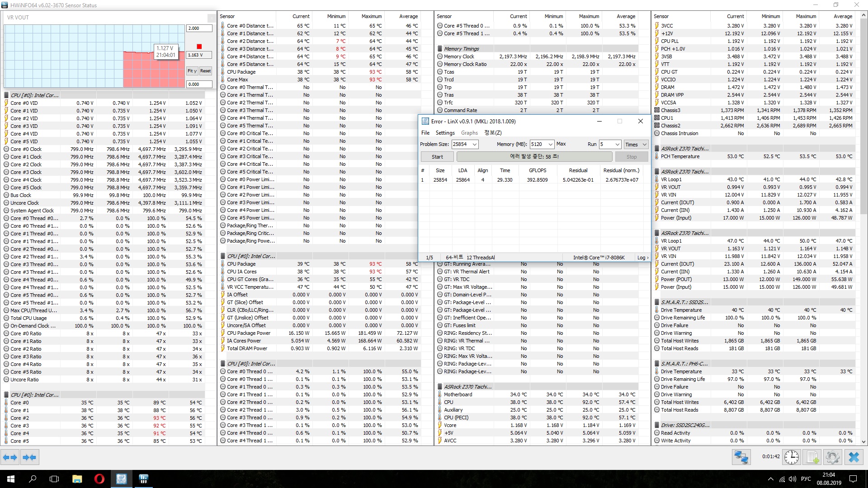Open the File menu in LinX
This screenshot has height=488, width=868.
coord(425,133)
